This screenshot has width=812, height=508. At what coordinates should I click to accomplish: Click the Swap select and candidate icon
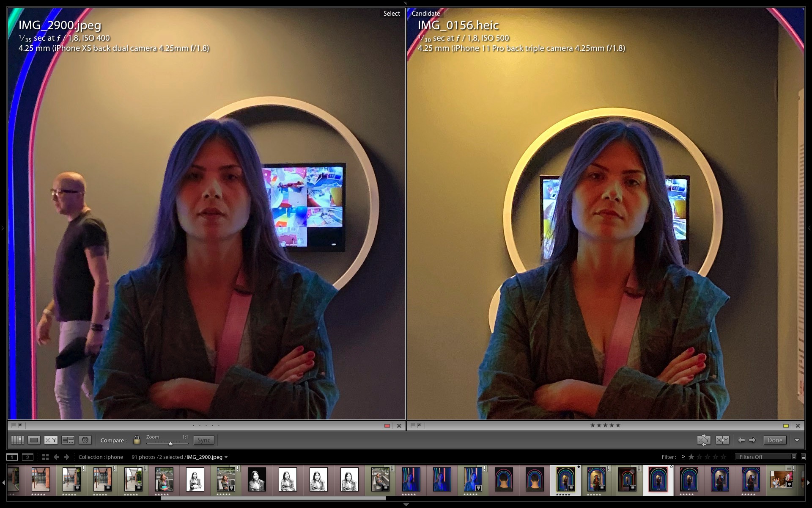click(704, 440)
